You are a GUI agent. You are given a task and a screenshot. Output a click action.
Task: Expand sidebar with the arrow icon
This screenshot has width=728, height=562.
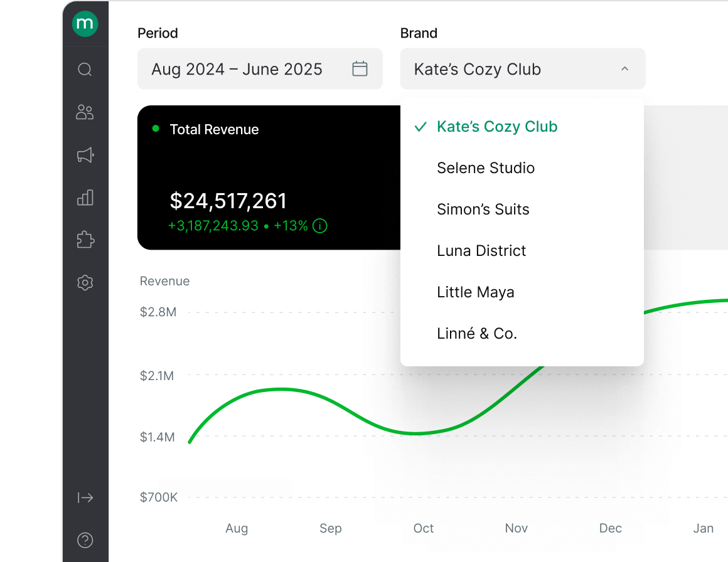click(85, 498)
